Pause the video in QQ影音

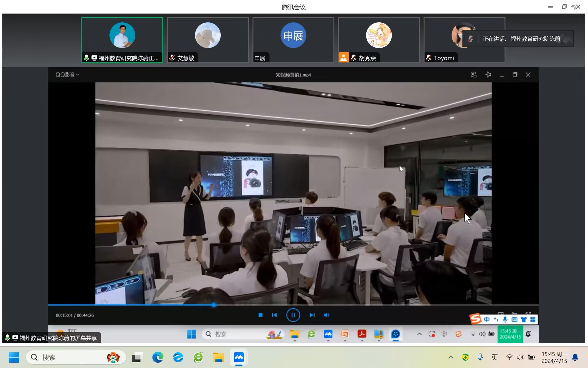[293, 315]
